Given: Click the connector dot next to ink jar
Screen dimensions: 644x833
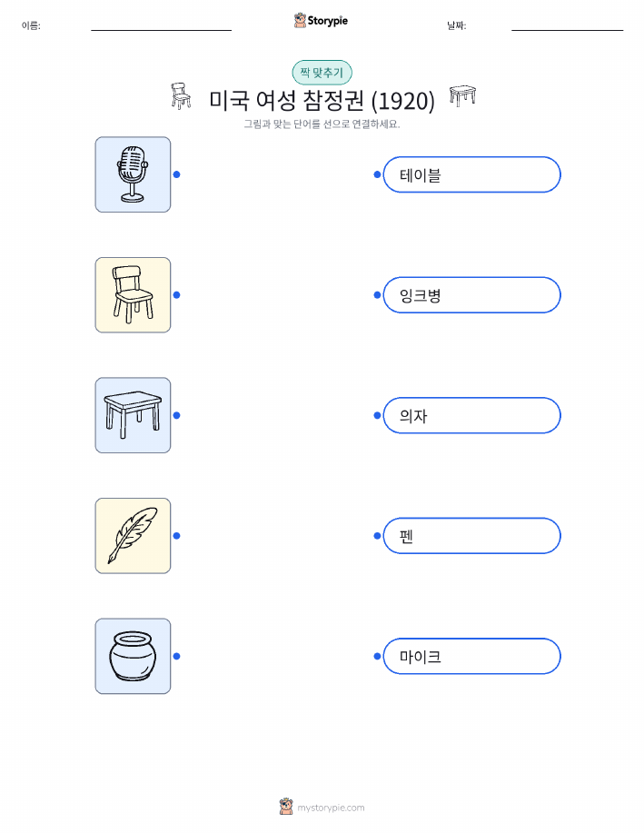Looking at the screenshot, I should click(x=177, y=656).
